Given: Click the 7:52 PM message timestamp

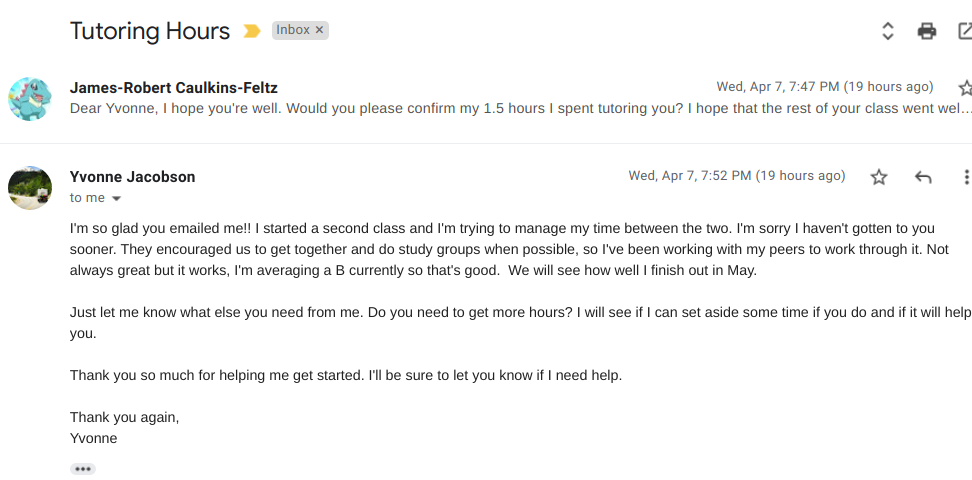Looking at the screenshot, I should pyautogui.click(x=736, y=176).
